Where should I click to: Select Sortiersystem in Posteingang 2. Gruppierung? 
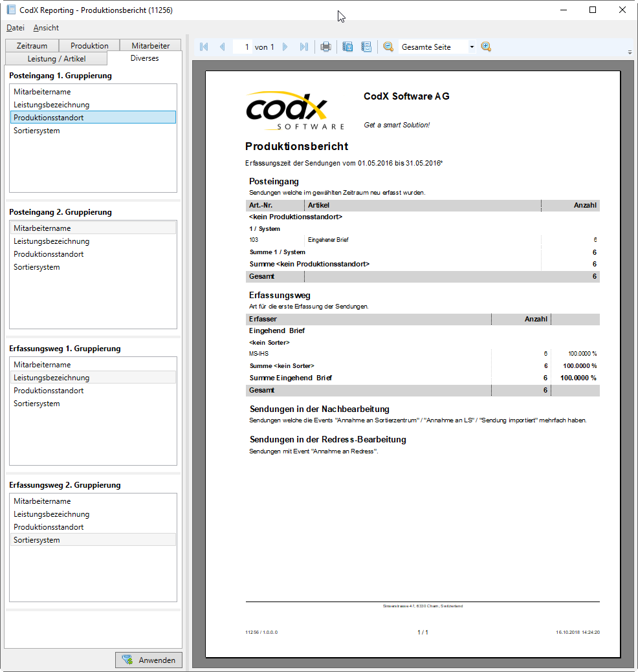point(93,267)
